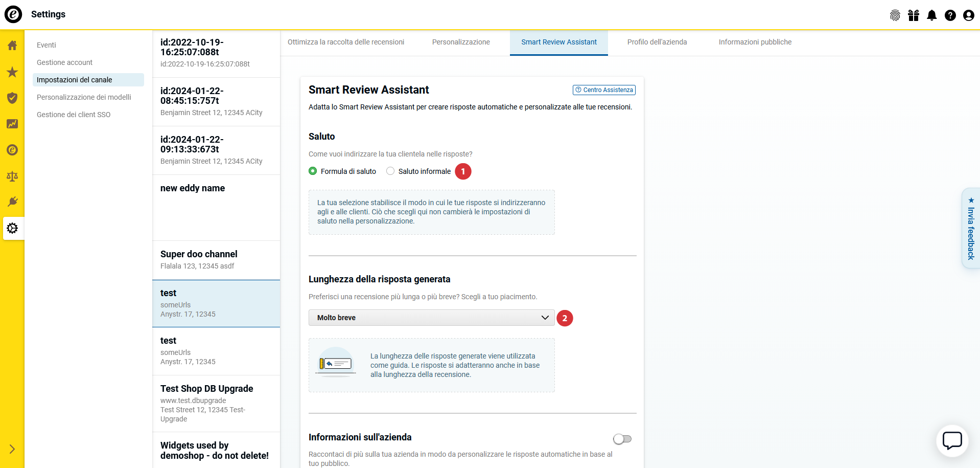This screenshot has height=468, width=980.
Task: Select the Saluto informale radio option
Action: pyautogui.click(x=390, y=171)
